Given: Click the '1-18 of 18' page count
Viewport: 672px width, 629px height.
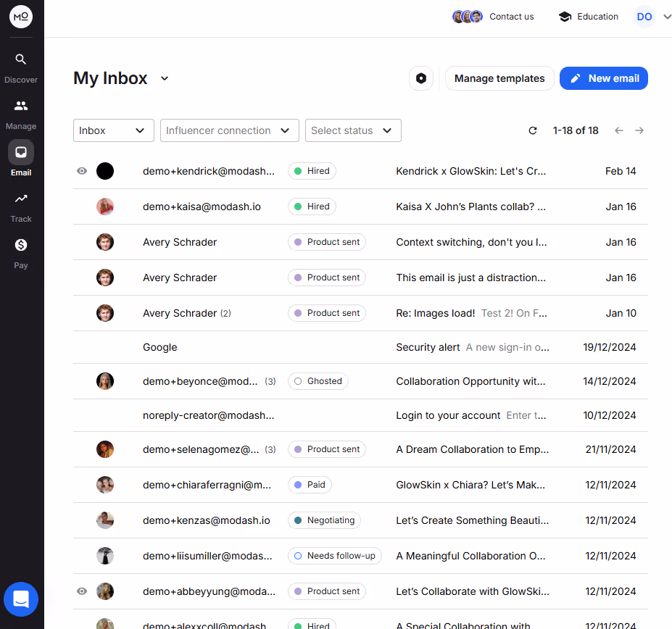Looking at the screenshot, I should tap(576, 130).
